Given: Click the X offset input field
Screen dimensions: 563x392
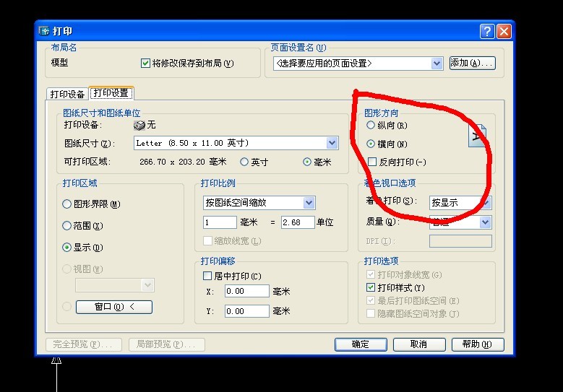Looking at the screenshot, I should [x=245, y=292].
